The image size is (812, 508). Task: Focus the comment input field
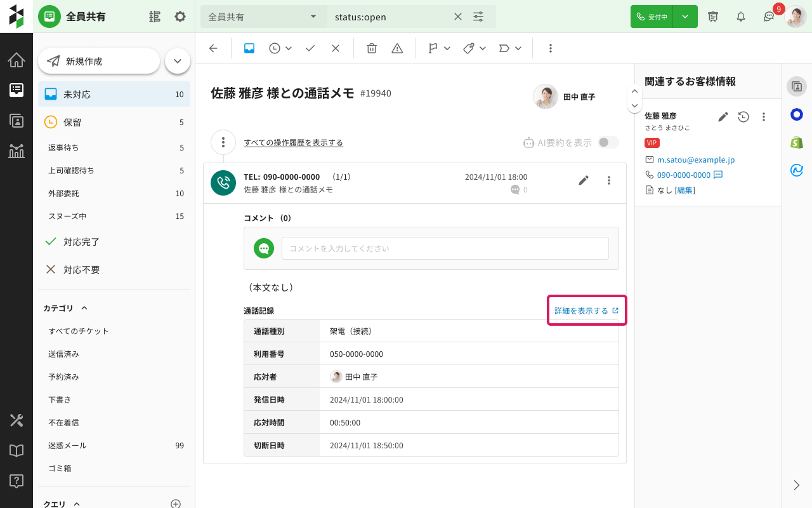(445, 248)
